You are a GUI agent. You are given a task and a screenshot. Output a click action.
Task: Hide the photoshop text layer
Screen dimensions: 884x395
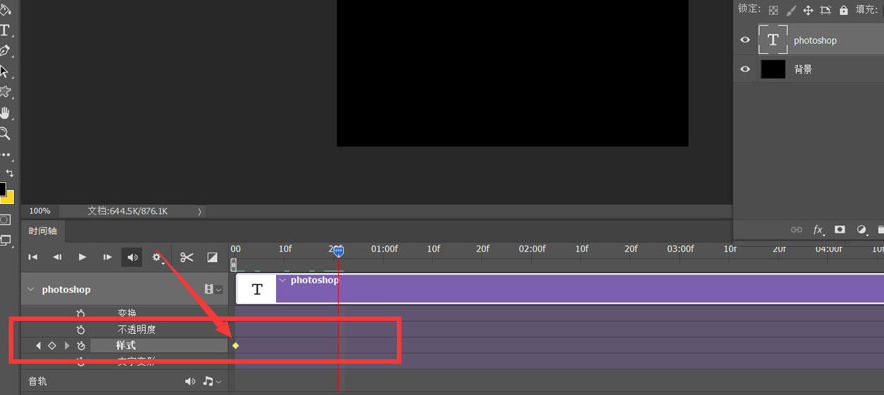coord(745,40)
